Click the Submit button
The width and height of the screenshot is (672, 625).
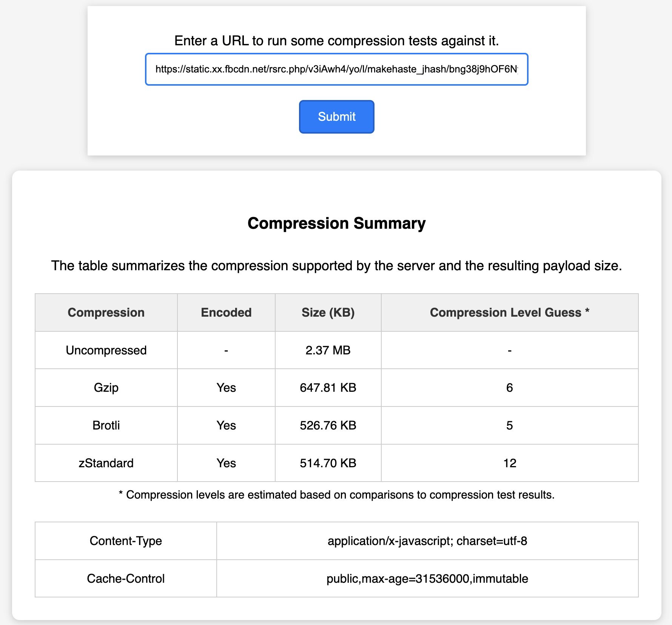tap(336, 117)
